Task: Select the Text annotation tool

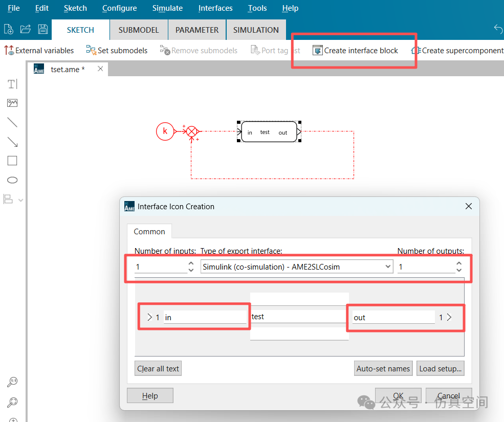Action: tap(12, 84)
